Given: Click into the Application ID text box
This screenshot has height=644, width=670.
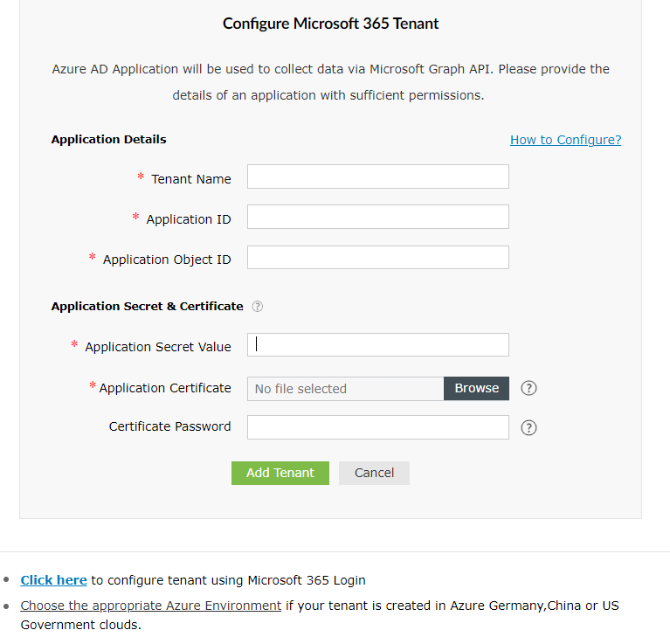Looking at the screenshot, I should click(x=377, y=217).
